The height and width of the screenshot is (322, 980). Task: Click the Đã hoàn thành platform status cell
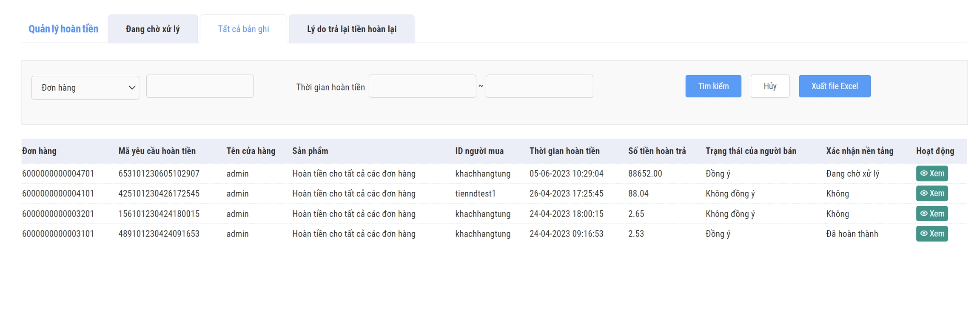852,234
